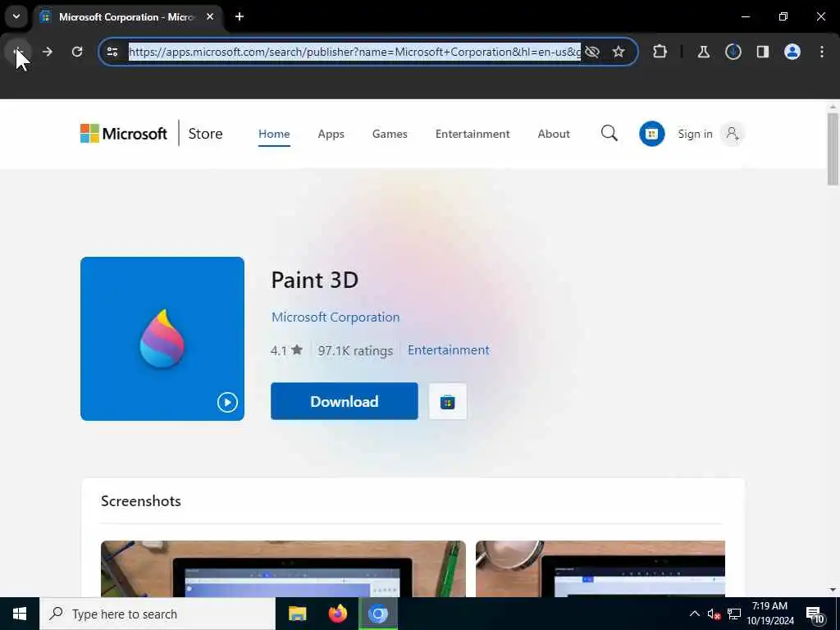Screen dimensions: 840x630
Task: Click the download indicator icon in toolbar
Action: coord(733,52)
